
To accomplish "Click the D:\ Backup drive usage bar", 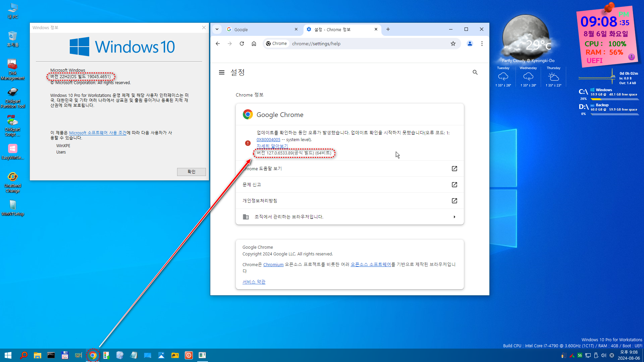I will tap(615, 114).
